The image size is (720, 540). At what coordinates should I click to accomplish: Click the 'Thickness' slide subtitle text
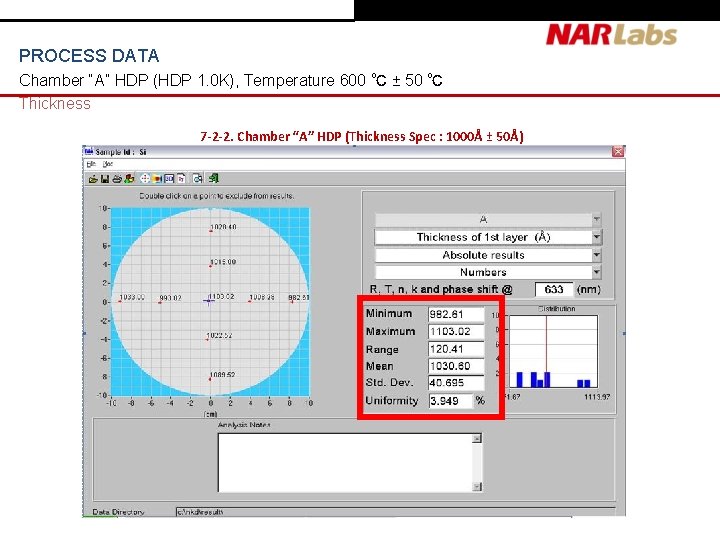(x=55, y=104)
